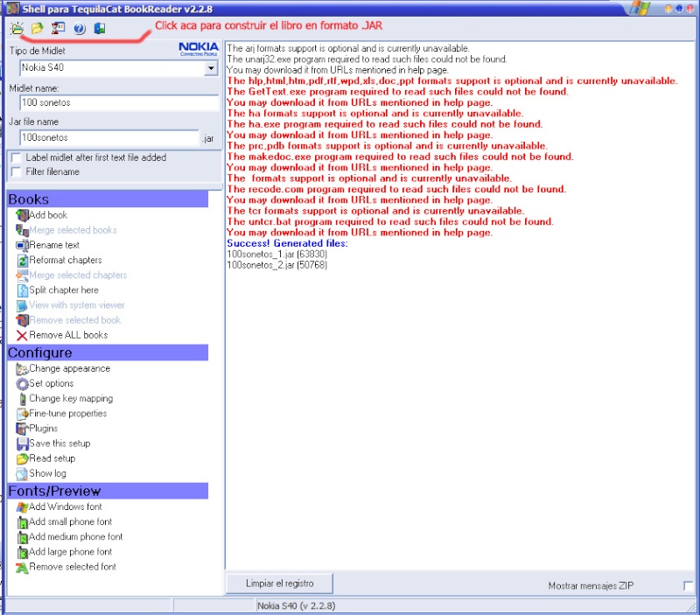This screenshot has width=700, height=615.
Task: Select Change key mapping option
Action: [x=70, y=399]
